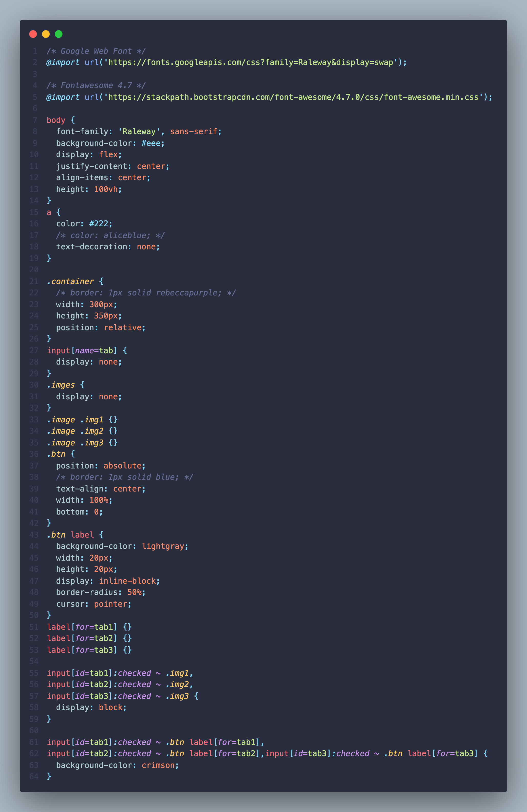527x812 pixels.
Task: Click the 'display: block' declaration
Action: [91, 708]
